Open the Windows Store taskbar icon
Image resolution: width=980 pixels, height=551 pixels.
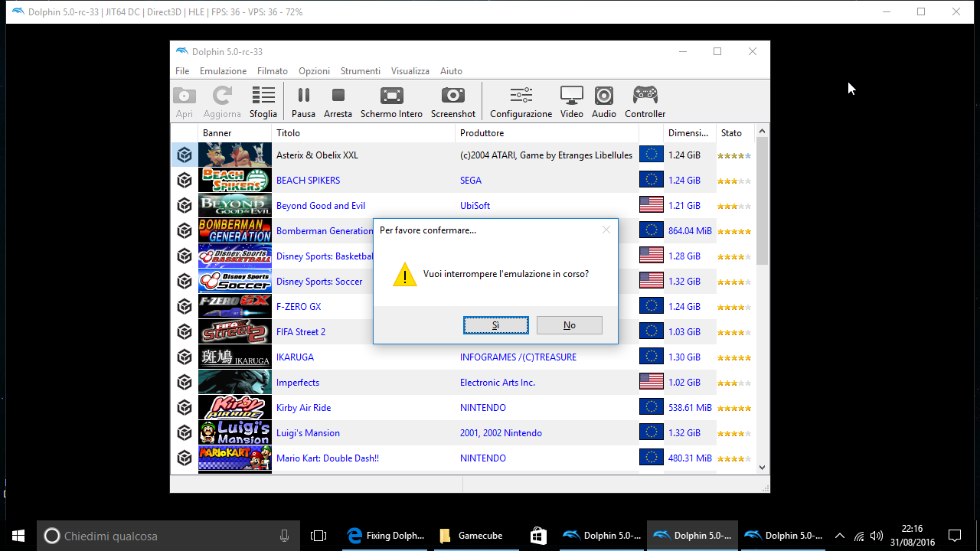pyautogui.click(x=538, y=536)
